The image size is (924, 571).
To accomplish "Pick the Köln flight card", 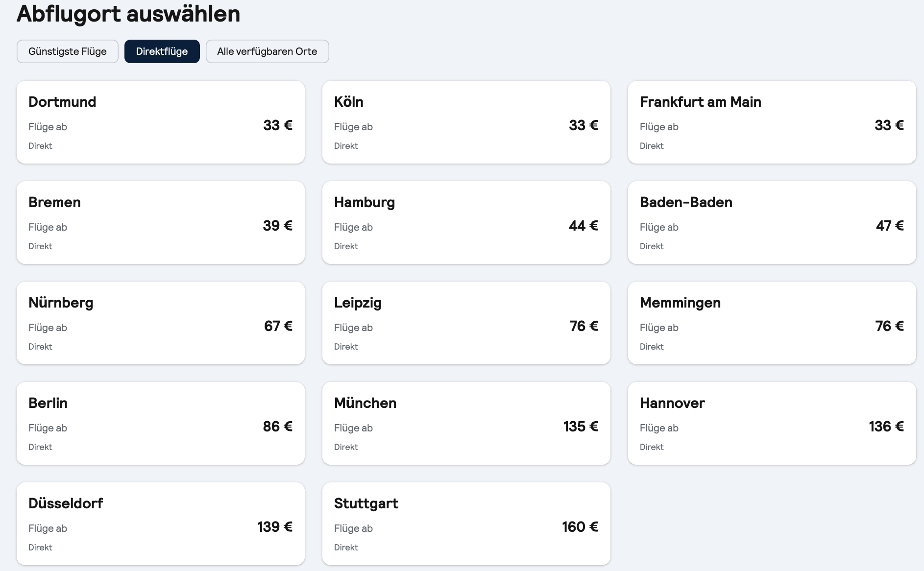I will (466, 122).
